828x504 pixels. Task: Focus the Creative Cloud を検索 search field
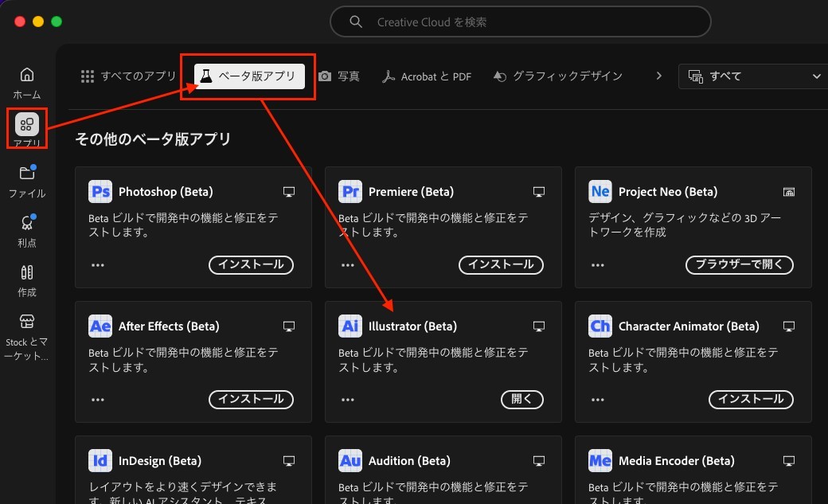(521, 21)
